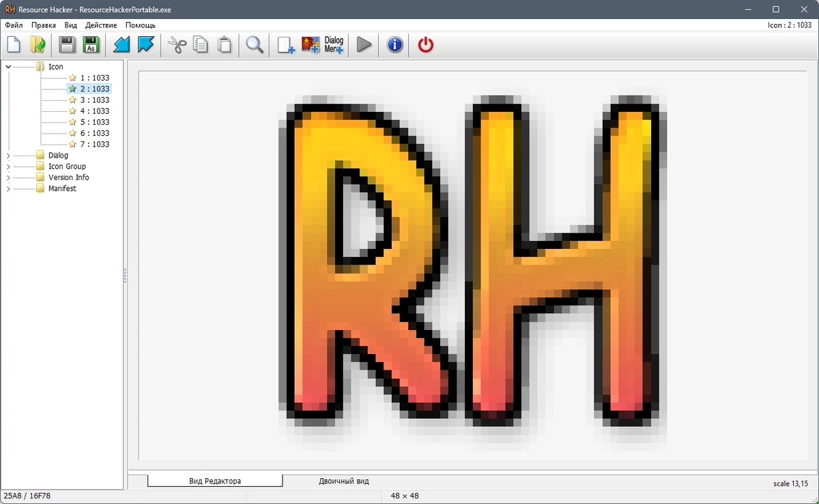Click the Copy toolbar icon
The height and width of the screenshot is (504, 819).
[200, 46]
